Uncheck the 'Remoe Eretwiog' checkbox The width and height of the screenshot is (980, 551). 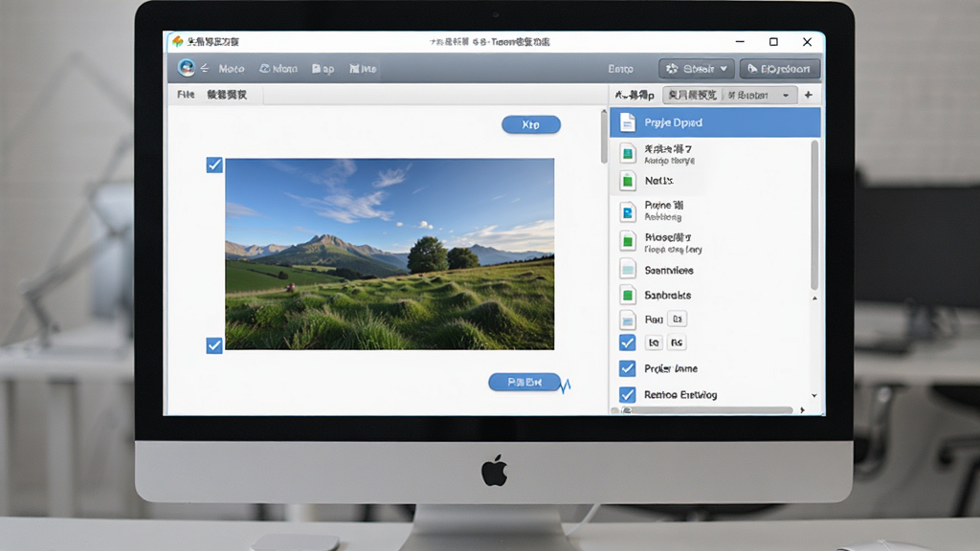(x=628, y=395)
